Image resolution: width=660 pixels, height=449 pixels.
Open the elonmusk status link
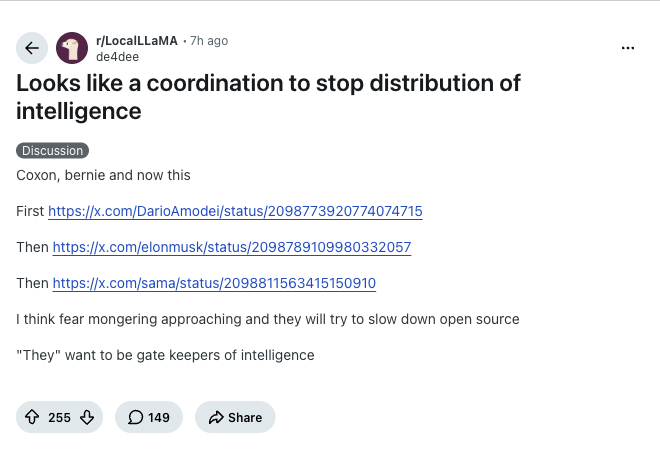tap(232, 247)
